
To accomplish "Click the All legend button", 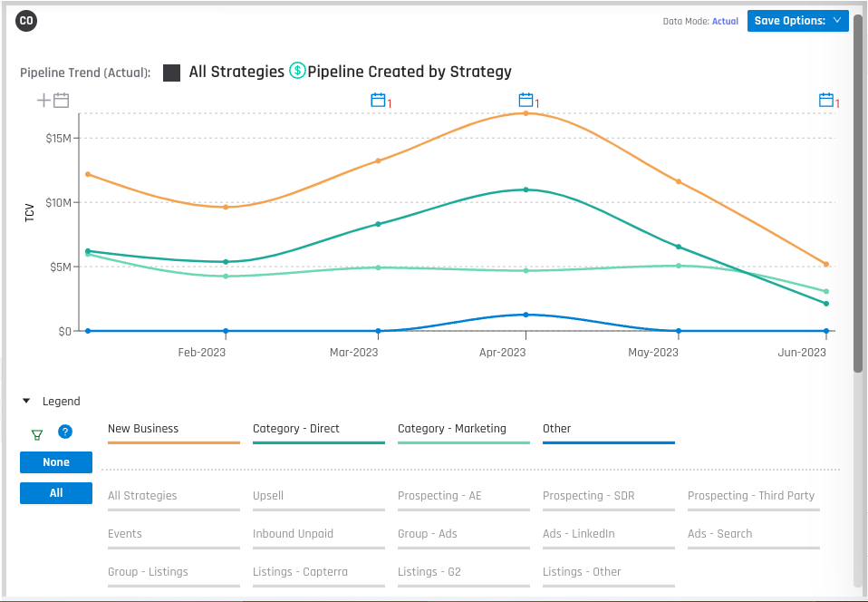I will coord(56,493).
